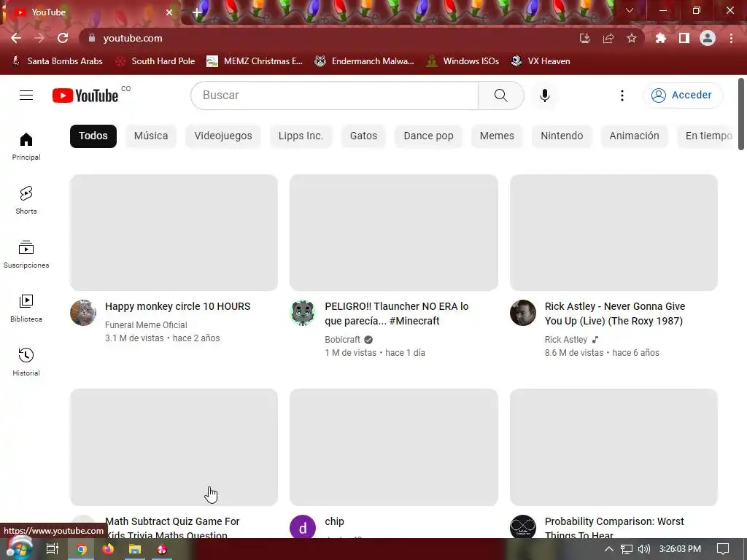Click the install app icon in address bar

585,38
